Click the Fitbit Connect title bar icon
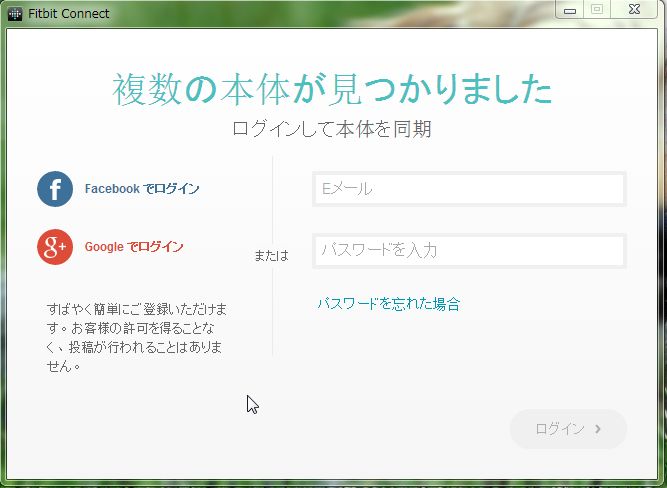 pyautogui.click(x=15, y=14)
